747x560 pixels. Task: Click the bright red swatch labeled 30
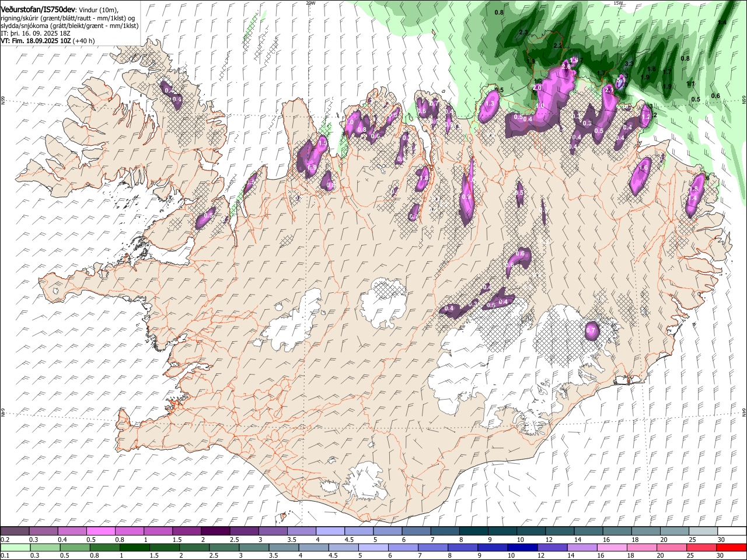point(731,548)
